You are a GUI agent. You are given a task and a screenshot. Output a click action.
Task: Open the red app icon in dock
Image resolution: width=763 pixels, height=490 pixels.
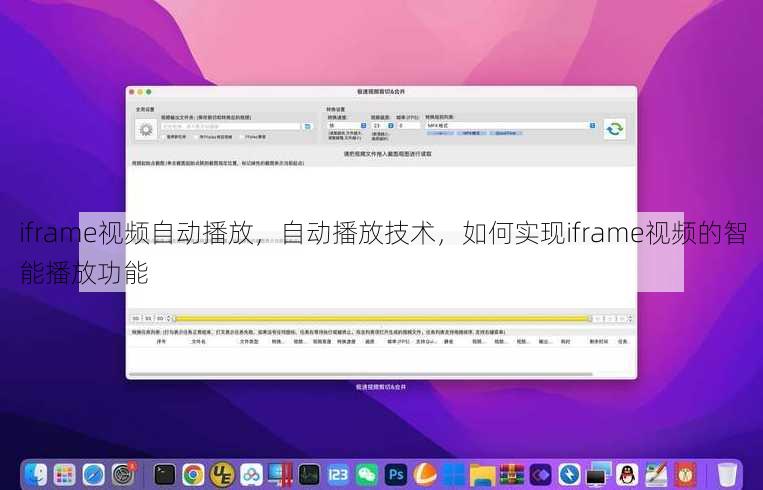(686, 474)
